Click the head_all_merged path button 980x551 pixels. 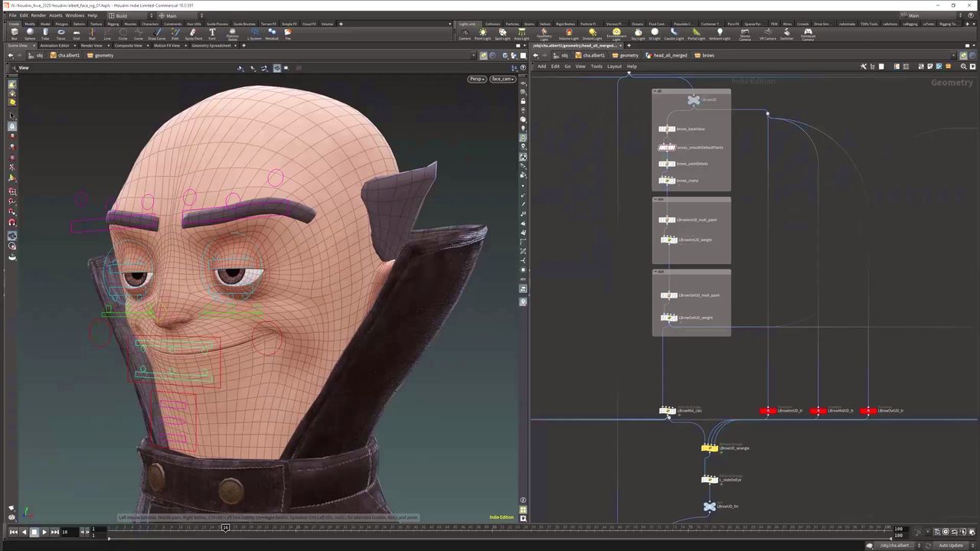coord(668,55)
